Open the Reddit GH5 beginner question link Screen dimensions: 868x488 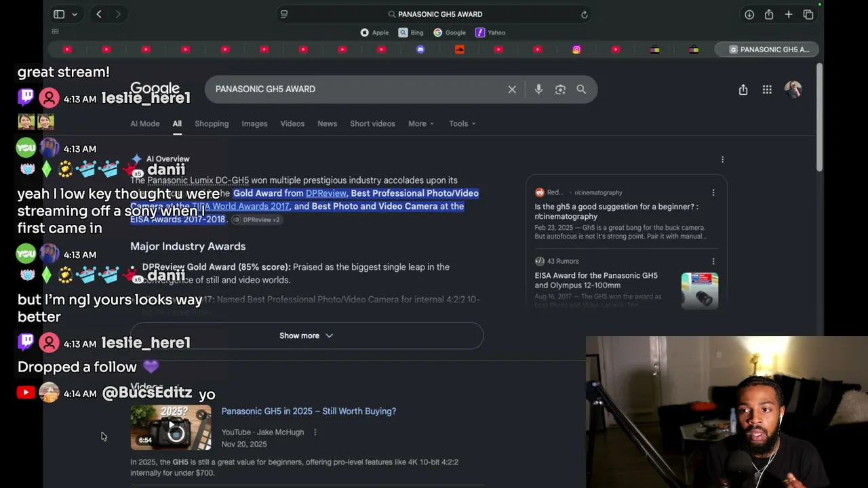(616, 211)
